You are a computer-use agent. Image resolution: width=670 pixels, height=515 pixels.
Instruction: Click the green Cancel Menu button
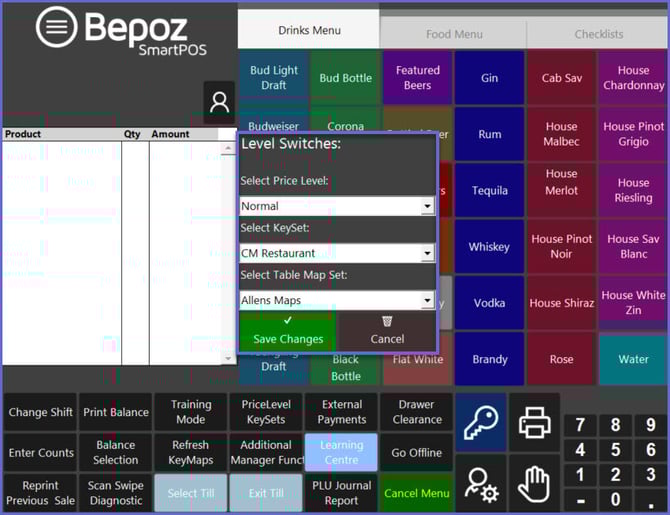click(416, 493)
